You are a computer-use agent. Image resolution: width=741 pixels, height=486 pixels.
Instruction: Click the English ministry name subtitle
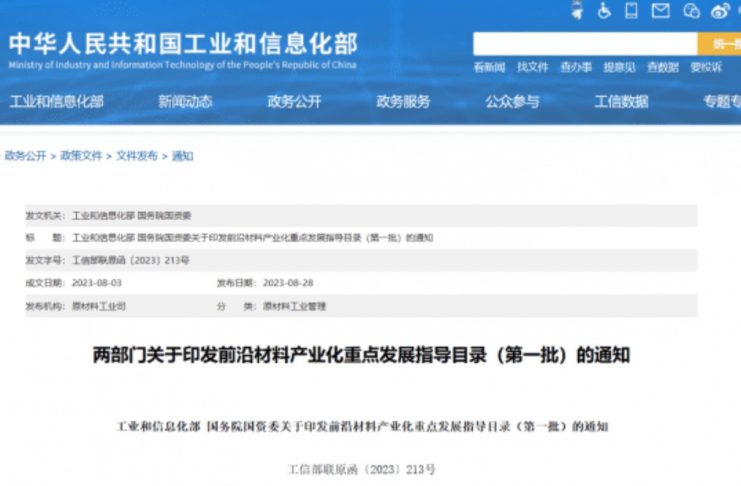(182, 65)
